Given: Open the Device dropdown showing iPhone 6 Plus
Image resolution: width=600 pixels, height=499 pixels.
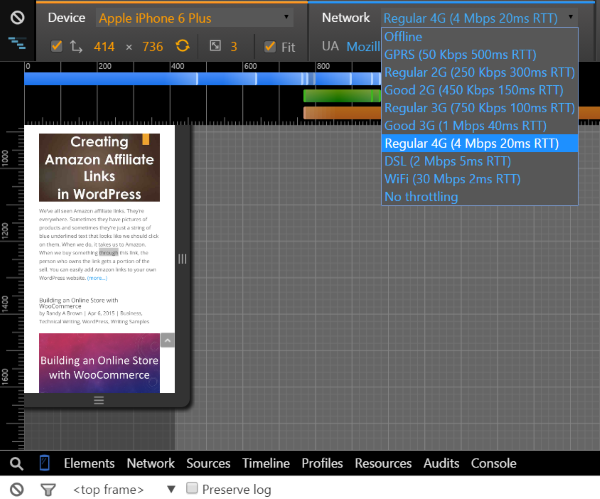Looking at the screenshot, I should 194,18.
